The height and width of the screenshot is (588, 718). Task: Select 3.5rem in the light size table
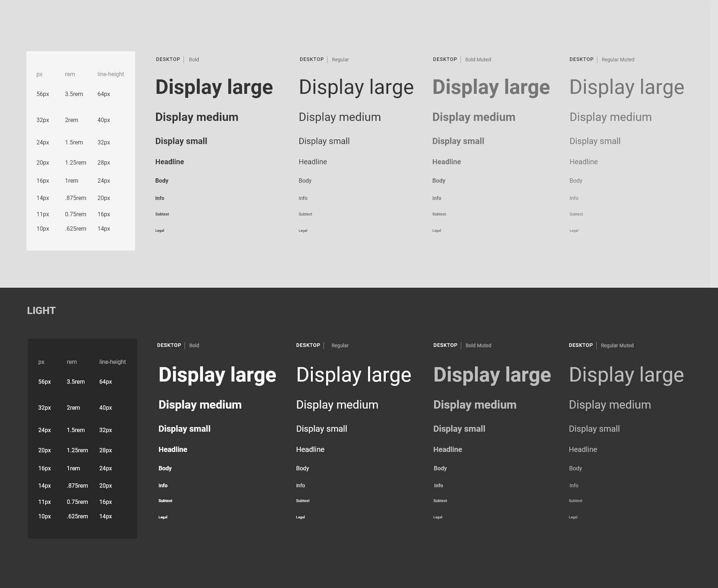[x=74, y=94]
